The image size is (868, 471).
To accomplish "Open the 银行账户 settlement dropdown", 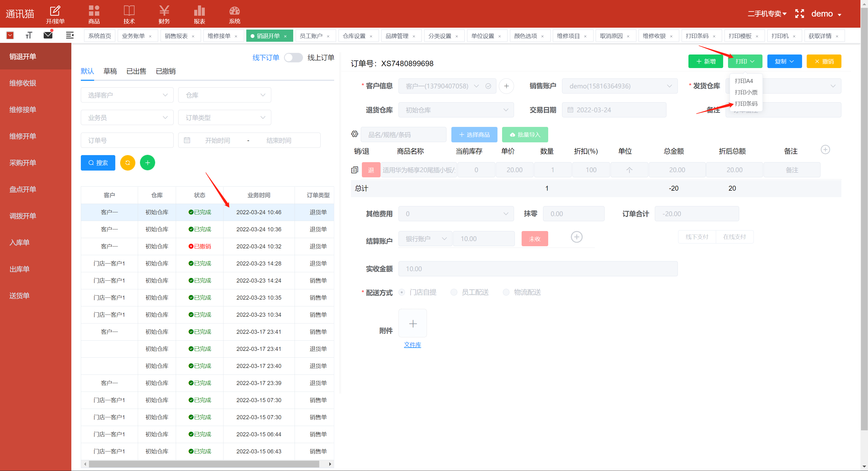I will point(425,239).
